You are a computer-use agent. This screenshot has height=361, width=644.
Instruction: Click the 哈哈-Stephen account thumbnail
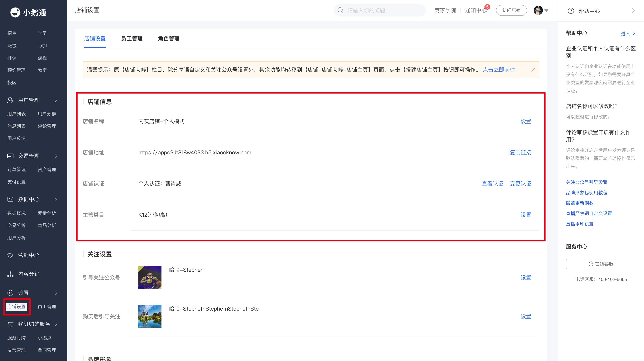tap(150, 277)
